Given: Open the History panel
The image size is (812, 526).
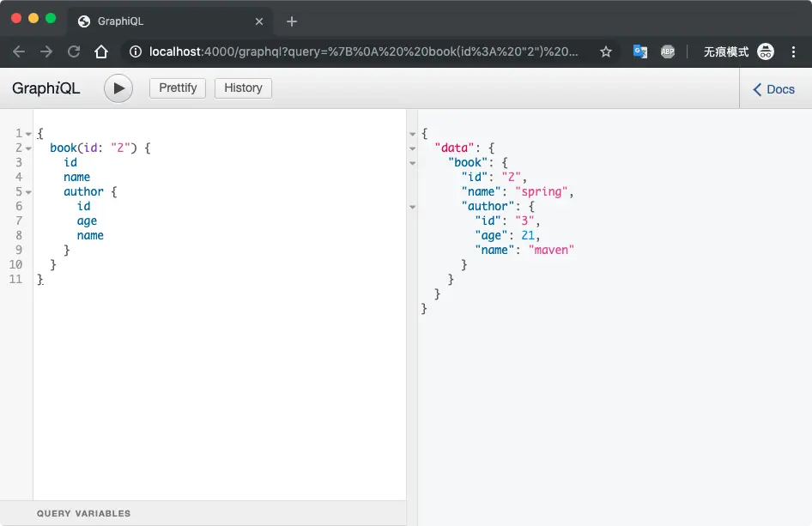Looking at the screenshot, I should 243,88.
